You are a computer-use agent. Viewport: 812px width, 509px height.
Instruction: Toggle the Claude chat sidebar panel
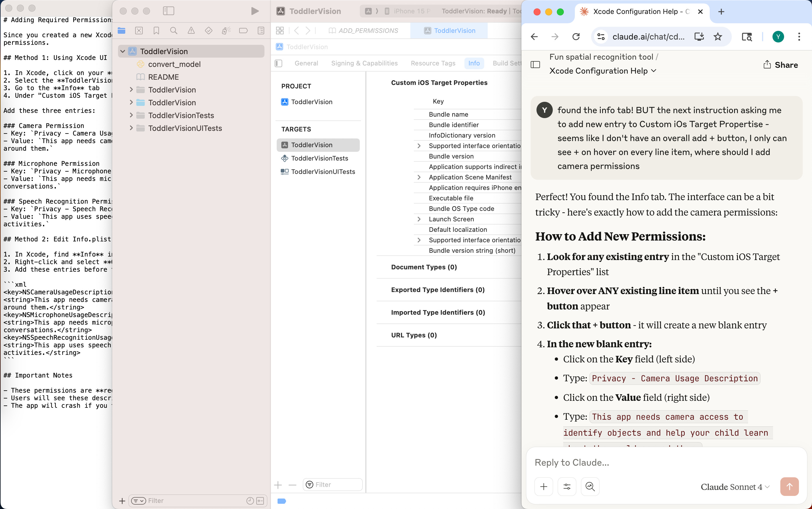[535, 64]
